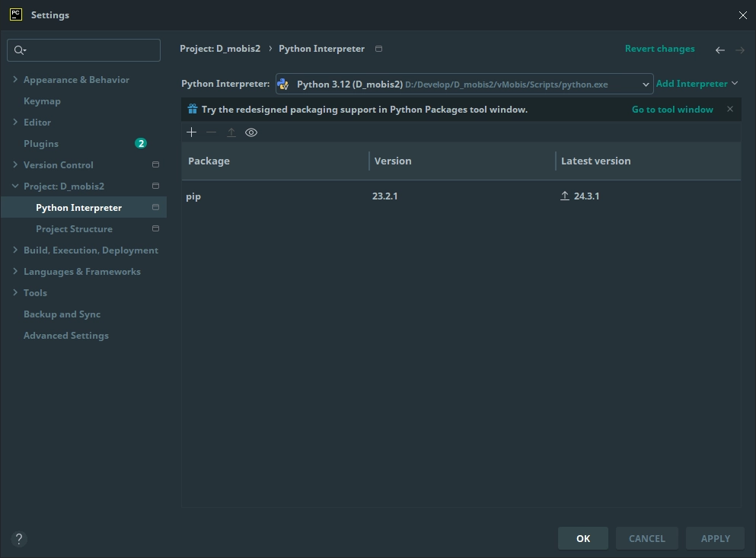Viewport: 756px width, 558px height.
Task: Click the PyCharm logo in title bar
Action: pos(16,14)
